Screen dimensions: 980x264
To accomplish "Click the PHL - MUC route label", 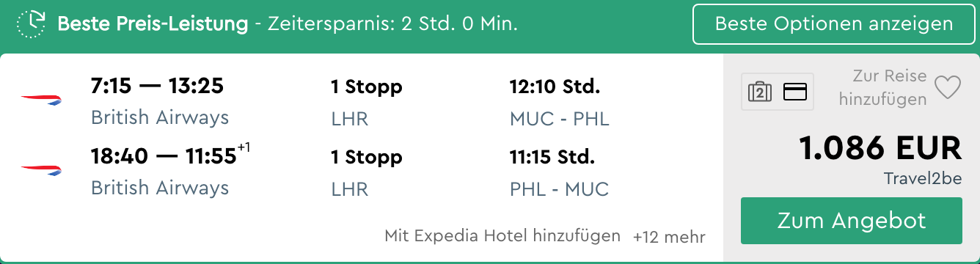I will pos(560,189).
